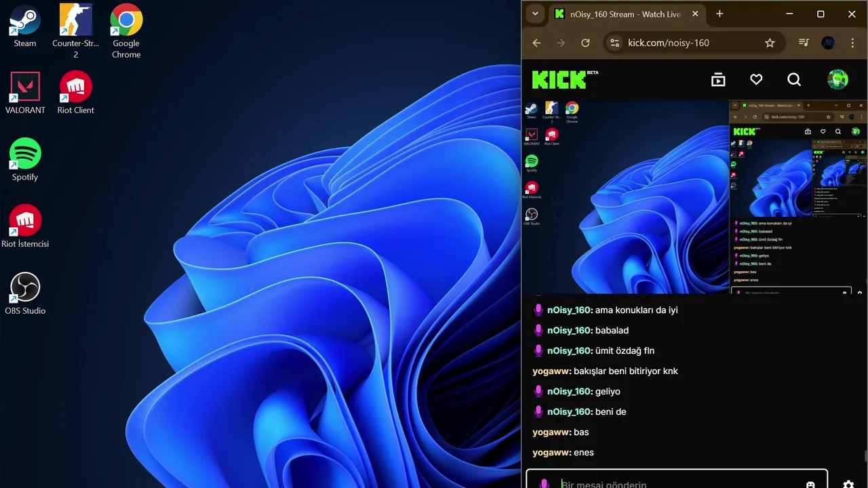Click yogaww username on 'bas' message
868x488 pixels.
click(552, 432)
